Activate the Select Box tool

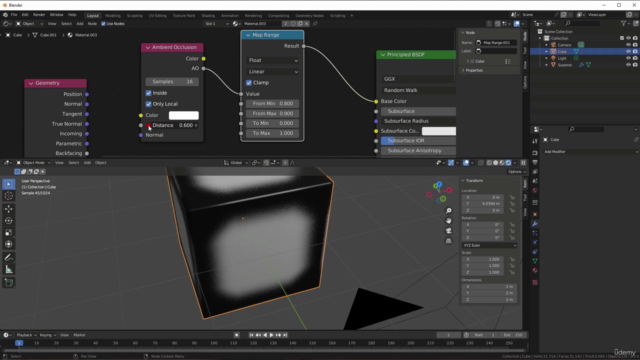tap(9, 184)
